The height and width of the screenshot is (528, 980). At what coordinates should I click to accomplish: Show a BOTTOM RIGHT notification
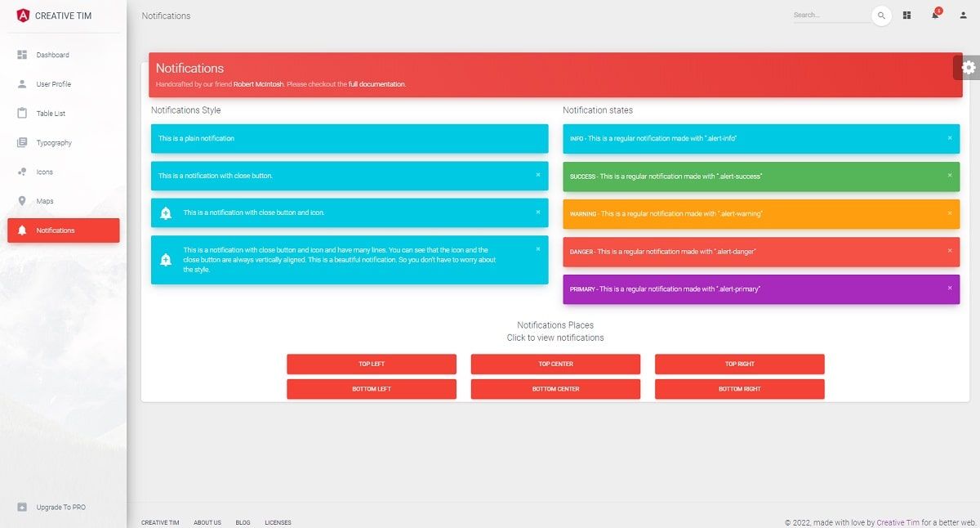pyautogui.click(x=739, y=389)
